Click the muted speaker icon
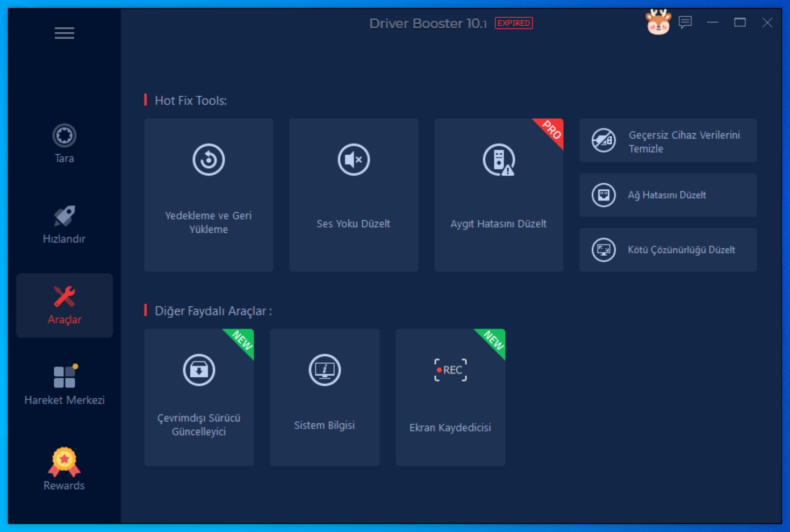The width and height of the screenshot is (790, 532). tap(354, 160)
